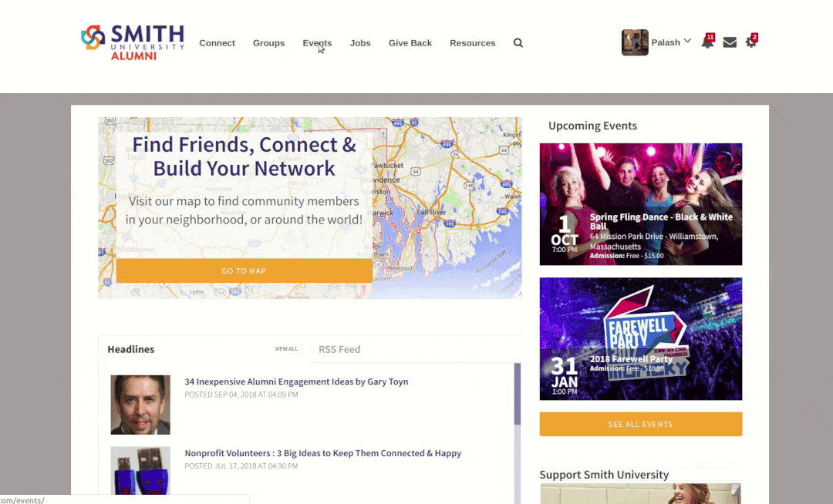Select the Headlines tab
Image resolution: width=833 pixels, height=504 pixels.
[130, 349]
